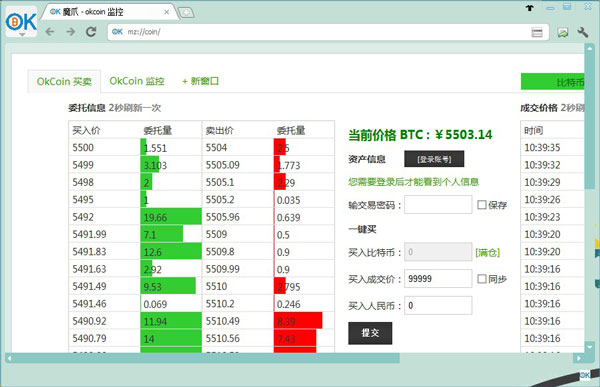Click the 买入人民币 field
This screenshot has height=387, width=600.
pyautogui.click(x=438, y=305)
